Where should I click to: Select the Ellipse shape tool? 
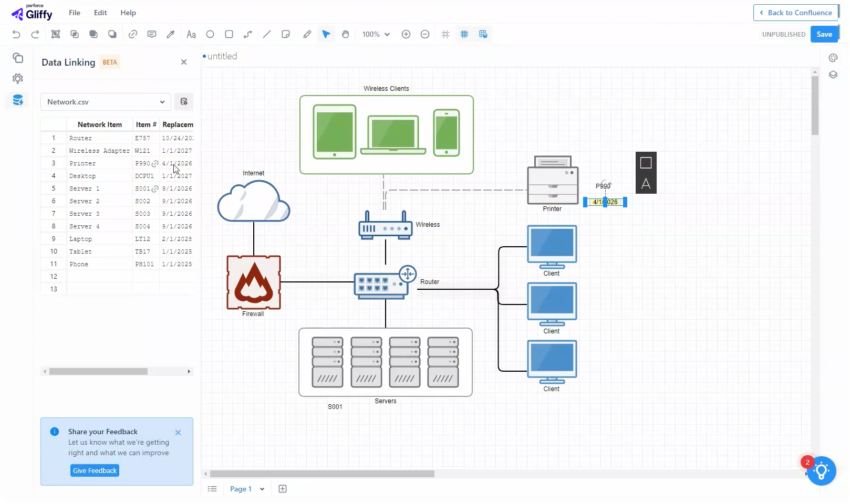210,35
